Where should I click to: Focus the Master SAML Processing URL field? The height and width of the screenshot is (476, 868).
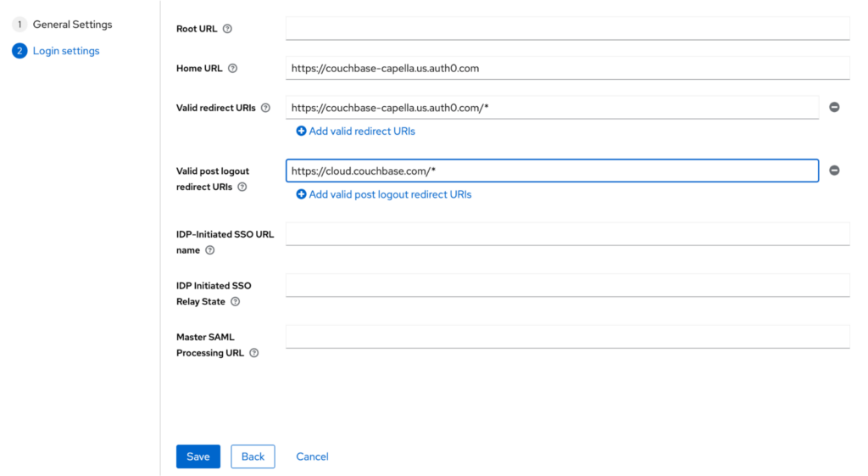point(567,336)
